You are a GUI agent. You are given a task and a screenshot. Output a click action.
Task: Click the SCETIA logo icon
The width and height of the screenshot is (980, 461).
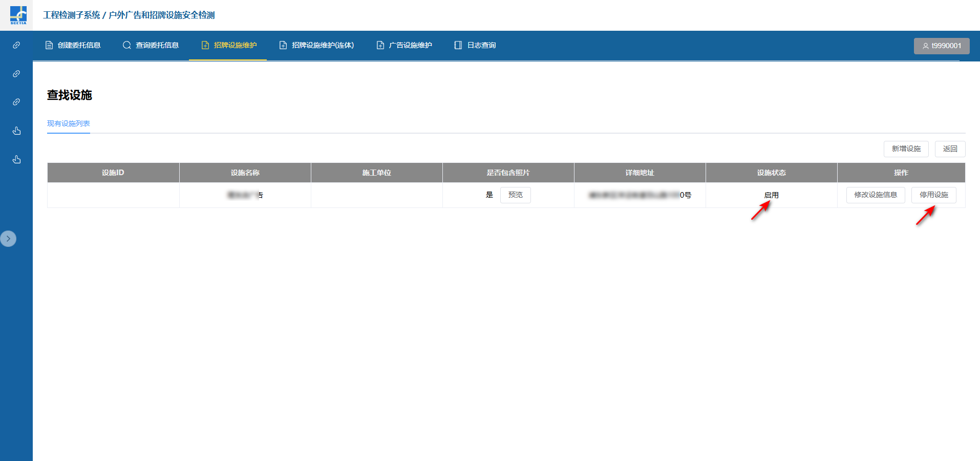click(18, 15)
